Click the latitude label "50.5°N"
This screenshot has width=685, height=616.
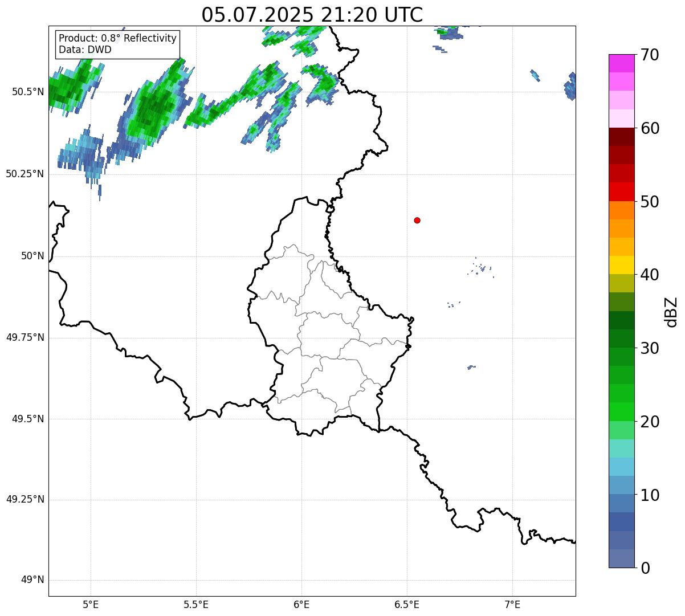(28, 92)
